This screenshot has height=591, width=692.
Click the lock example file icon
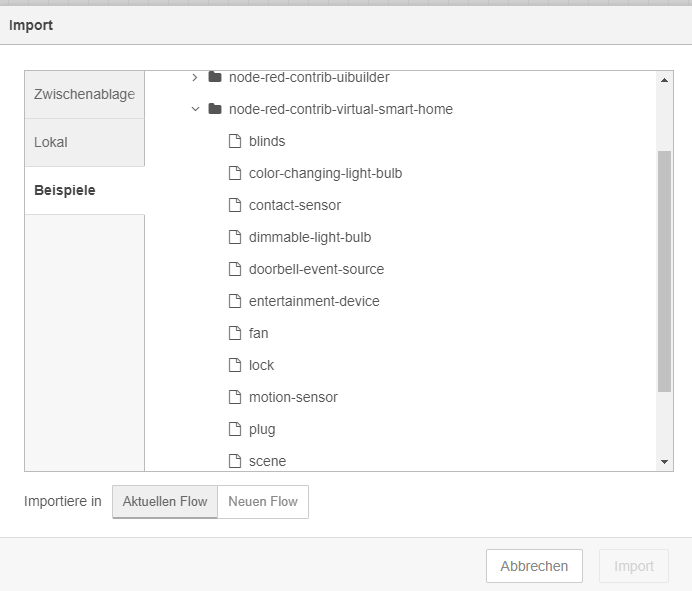pyautogui.click(x=235, y=365)
